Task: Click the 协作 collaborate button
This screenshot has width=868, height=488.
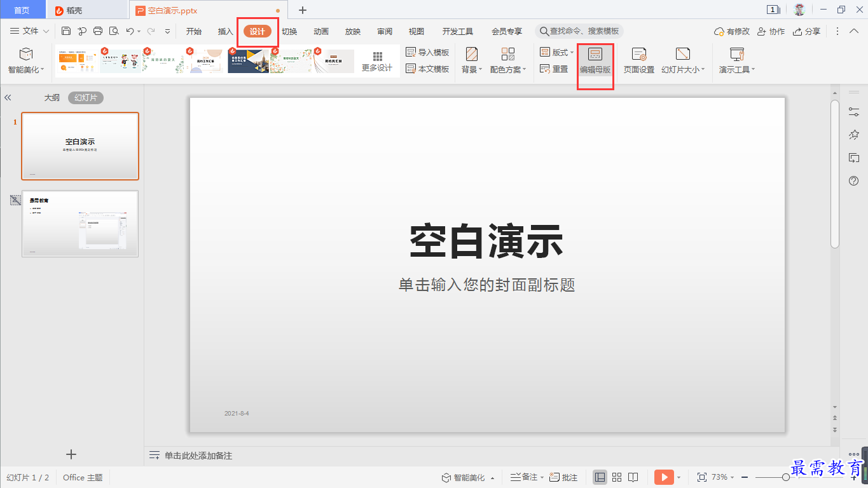Action: pos(771,31)
